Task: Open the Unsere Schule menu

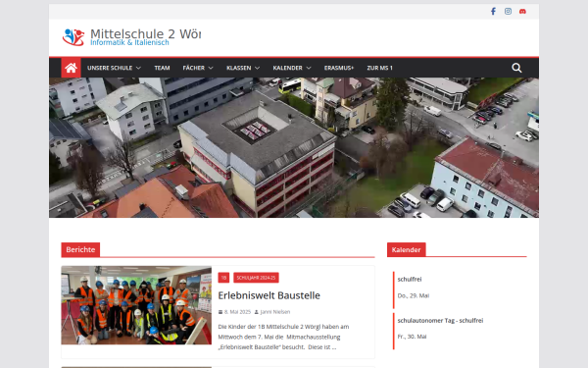Action: pos(110,68)
